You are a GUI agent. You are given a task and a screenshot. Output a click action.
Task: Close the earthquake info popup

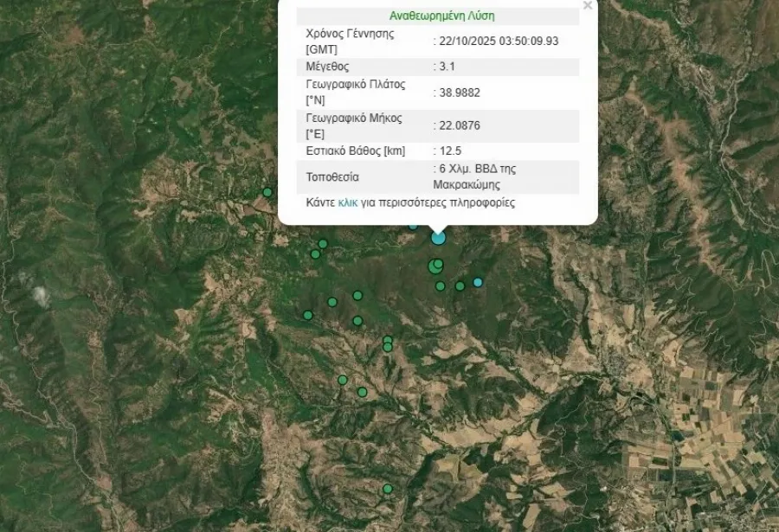click(x=588, y=6)
